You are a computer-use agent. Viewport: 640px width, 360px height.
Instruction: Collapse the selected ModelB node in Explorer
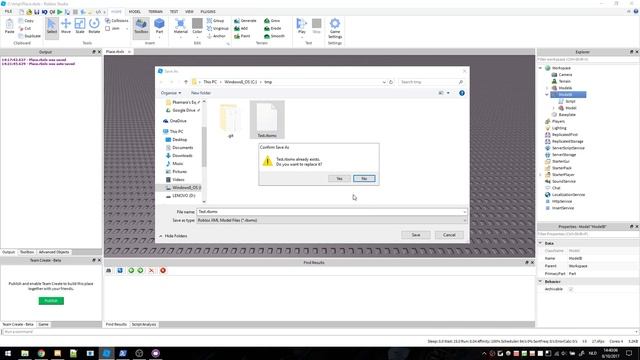tap(547, 95)
